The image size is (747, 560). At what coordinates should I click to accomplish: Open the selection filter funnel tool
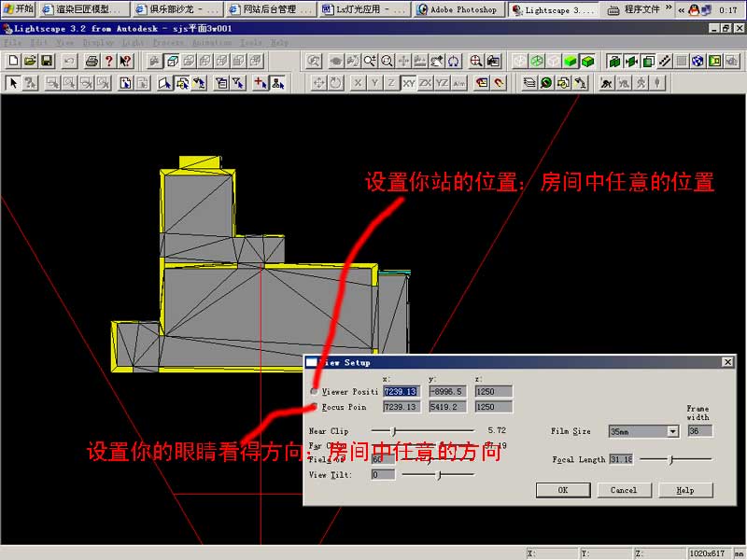pyautogui.click(x=238, y=83)
